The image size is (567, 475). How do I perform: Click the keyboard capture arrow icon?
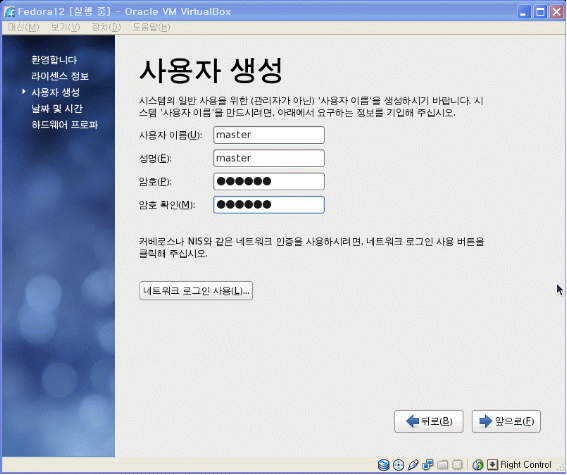(x=493, y=465)
